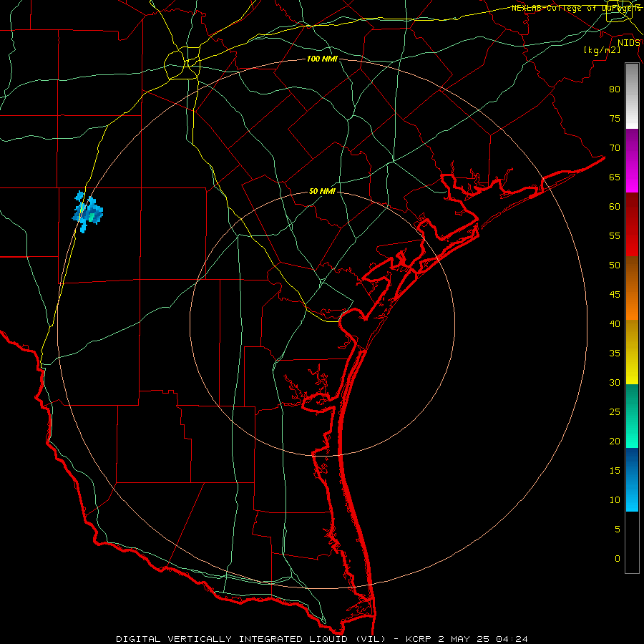Click the scale value 55
Image resolution: width=644 pixels, height=644 pixels.
point(615,235)
